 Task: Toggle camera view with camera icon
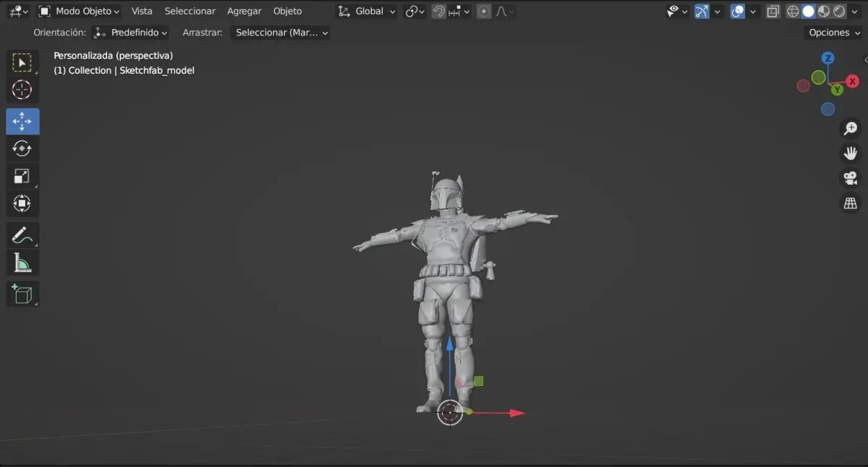850,177
